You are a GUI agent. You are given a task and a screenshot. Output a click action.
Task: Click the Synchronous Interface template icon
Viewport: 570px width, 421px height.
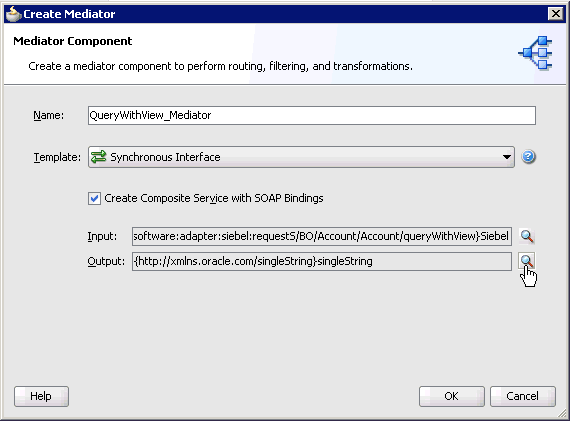98,157
